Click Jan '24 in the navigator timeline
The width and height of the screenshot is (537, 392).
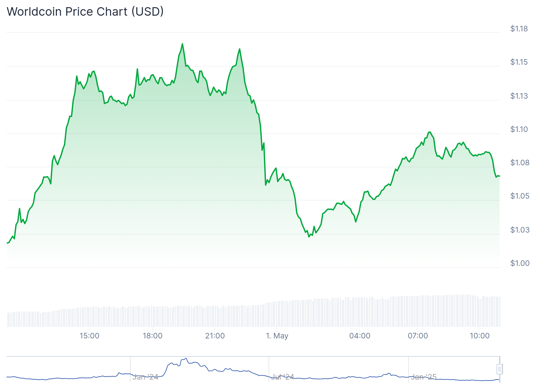[x=145, y=377]
